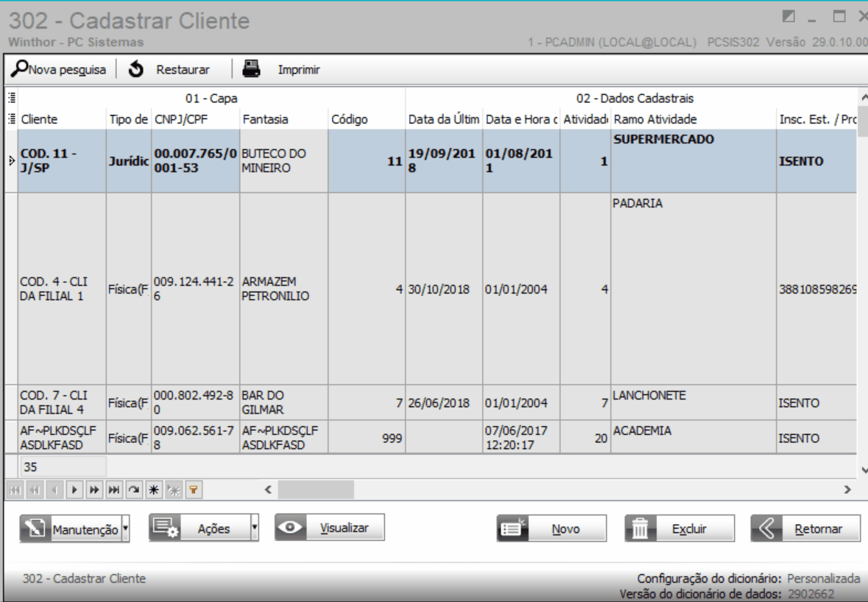This screenshot has height=602, width=868.
Task: Click the Insc. Est. column header
Action: (x=817, y=119)
